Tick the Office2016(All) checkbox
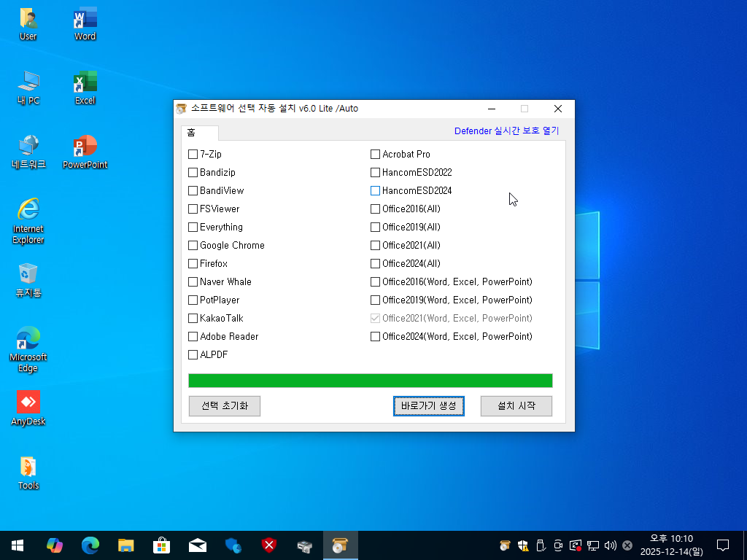The width and height of the screenshot is (747, 560). [x=376, y=209]
